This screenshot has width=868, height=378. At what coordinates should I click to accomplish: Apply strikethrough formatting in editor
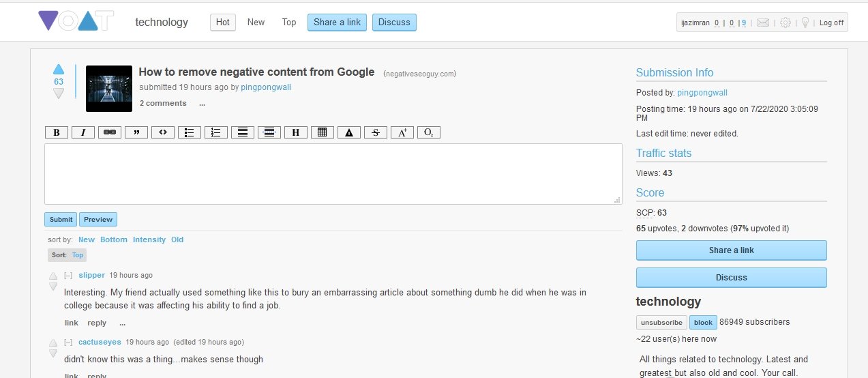[x=376, y=132]
